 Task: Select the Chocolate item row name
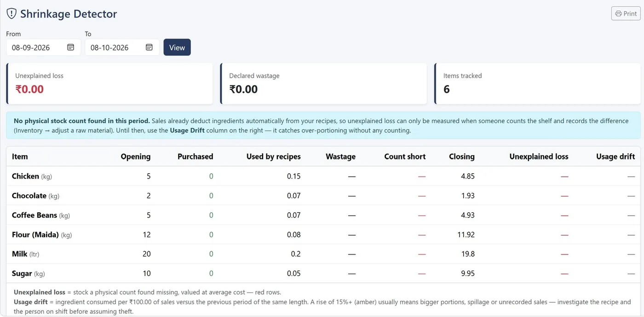[x=29, y=196]
